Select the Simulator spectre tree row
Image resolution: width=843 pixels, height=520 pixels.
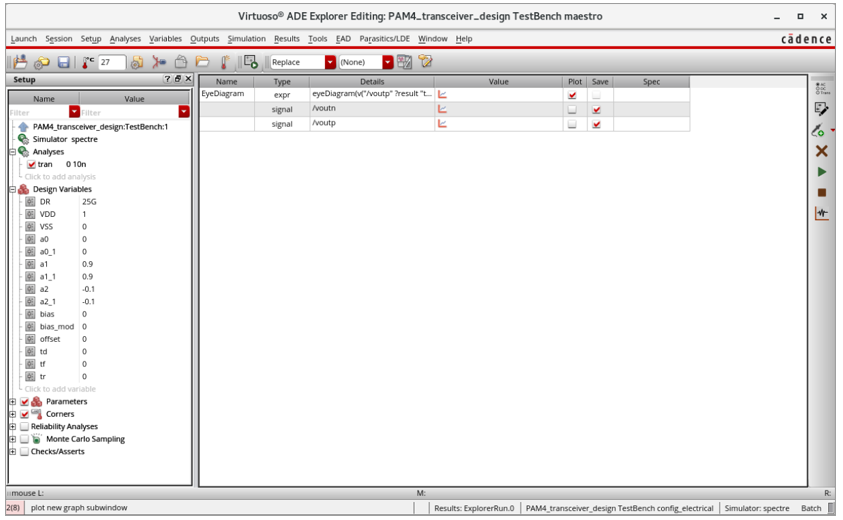65,139
